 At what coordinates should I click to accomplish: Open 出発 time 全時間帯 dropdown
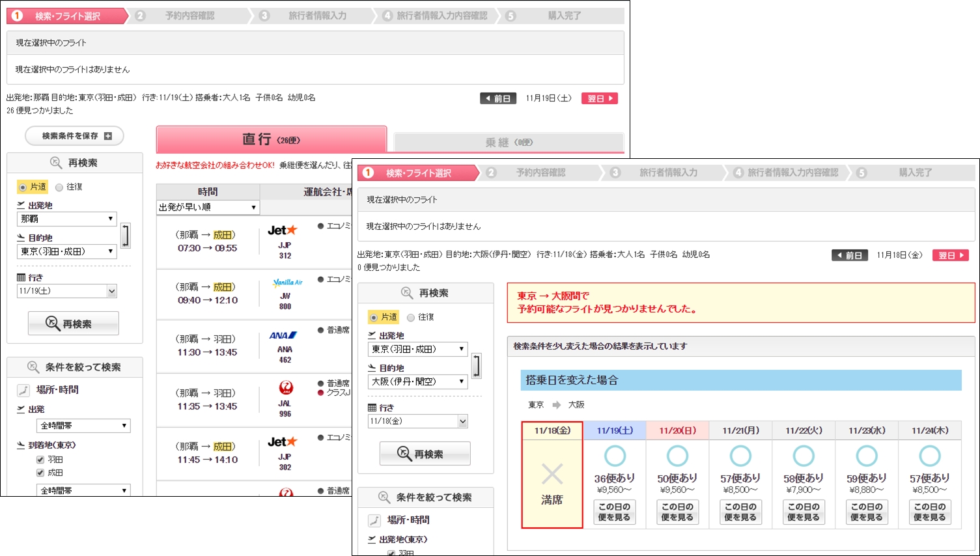(83, 426)
